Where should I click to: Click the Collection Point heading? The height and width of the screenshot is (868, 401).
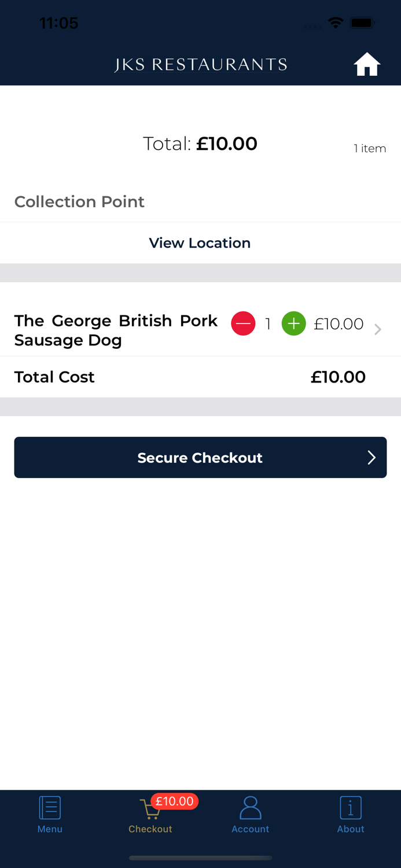[x=79, y=202]
